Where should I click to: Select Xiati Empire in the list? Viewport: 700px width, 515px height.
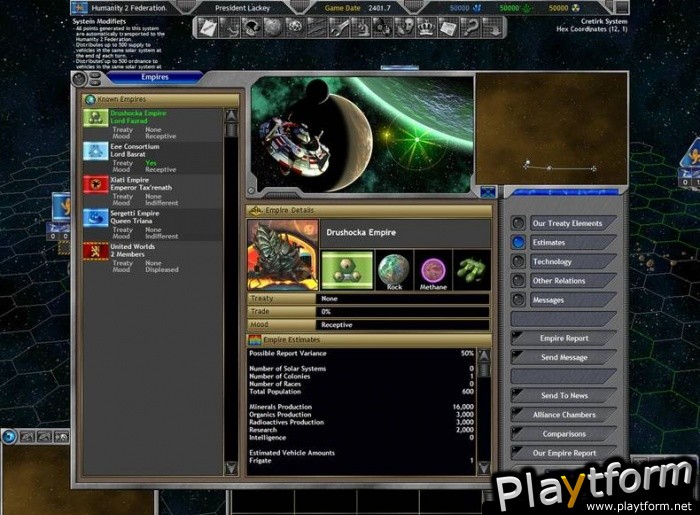coord(152,191)
